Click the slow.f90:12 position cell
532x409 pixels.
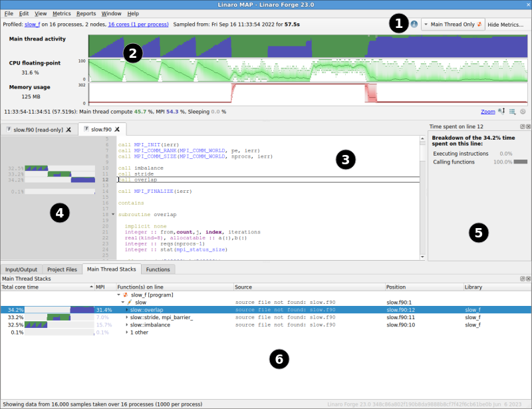(401, 310)
